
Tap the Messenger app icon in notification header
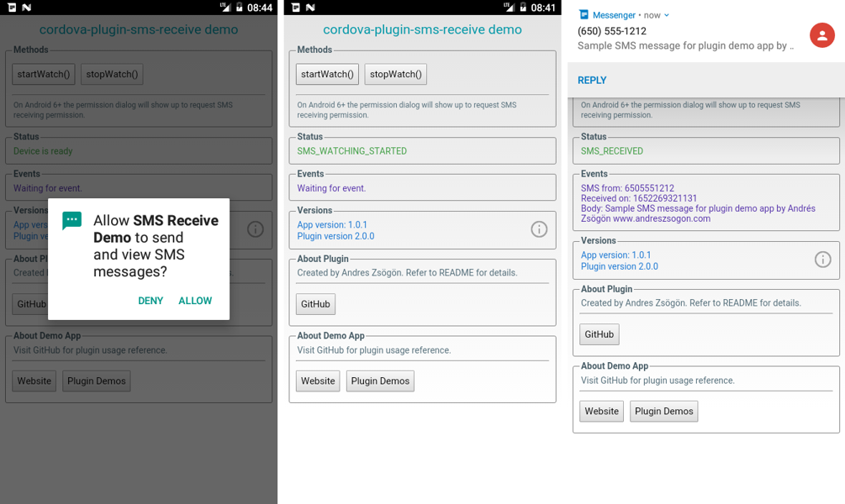point(584,15)
